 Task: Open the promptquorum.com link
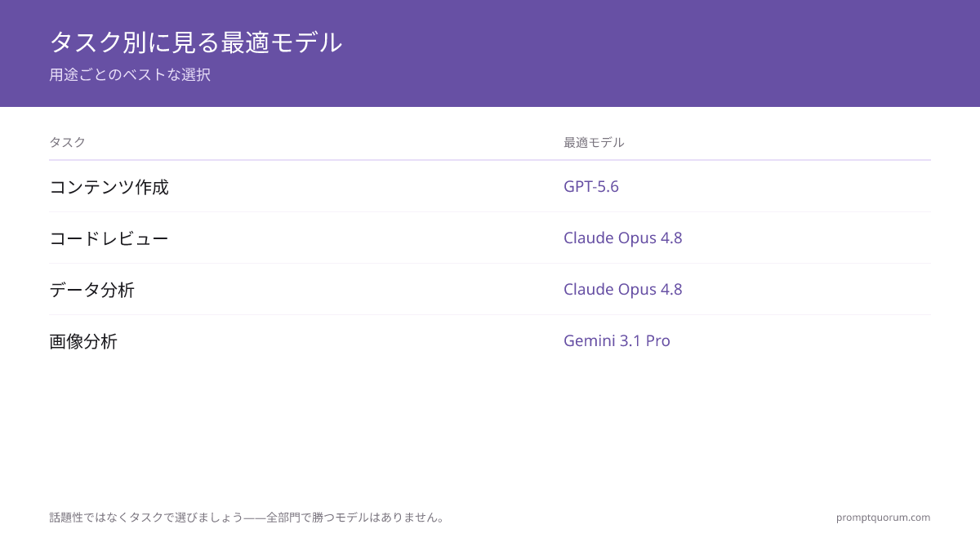tap(883, 517)
